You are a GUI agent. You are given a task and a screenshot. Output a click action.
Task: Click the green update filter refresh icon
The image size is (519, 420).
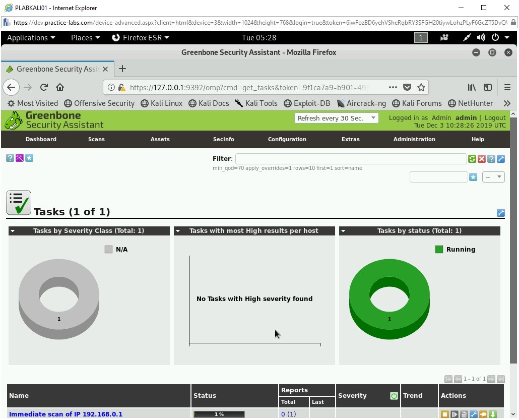click(472, 159)
